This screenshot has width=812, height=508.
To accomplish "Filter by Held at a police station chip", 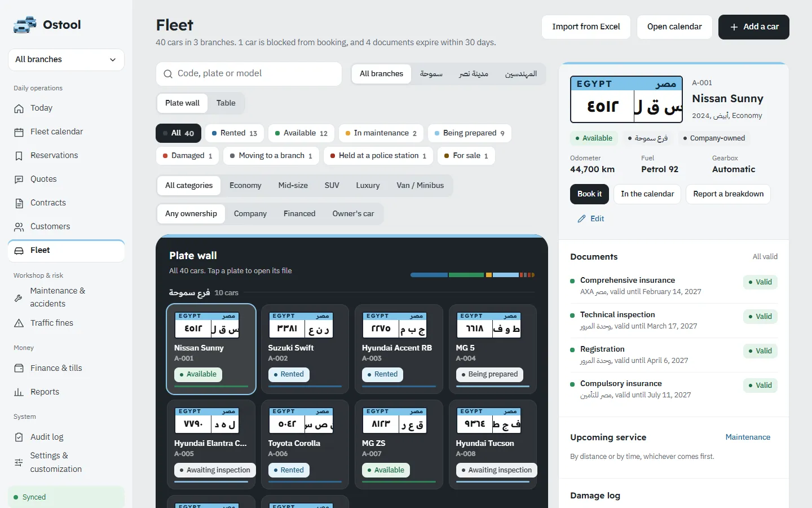I will (x=378, y=156).
